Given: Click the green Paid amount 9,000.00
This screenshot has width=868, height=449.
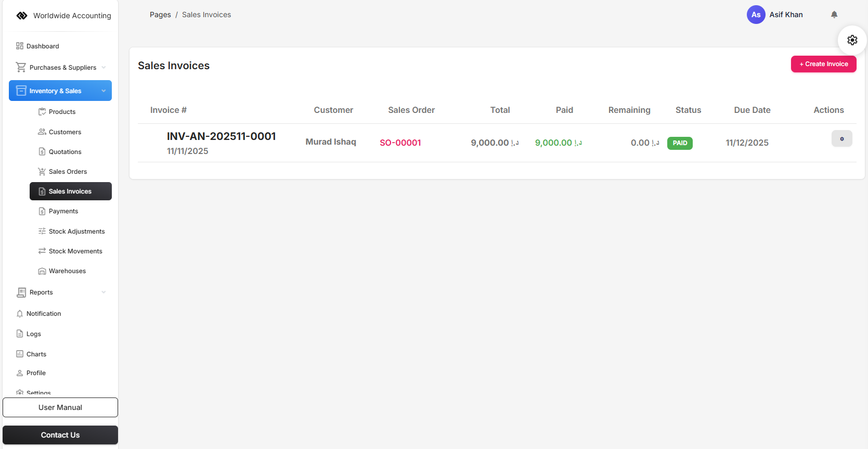Looking at the screenshot, I should click(558, 143).
